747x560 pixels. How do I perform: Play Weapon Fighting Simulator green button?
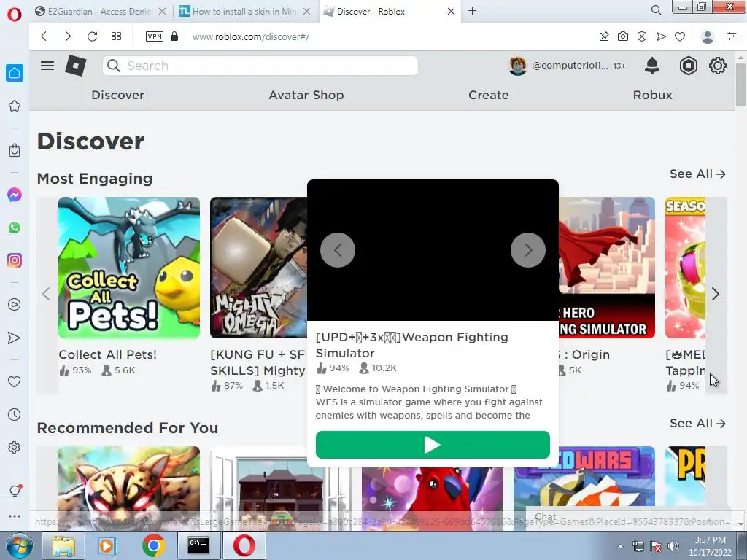pyautogui.click(x=433, y=445)
